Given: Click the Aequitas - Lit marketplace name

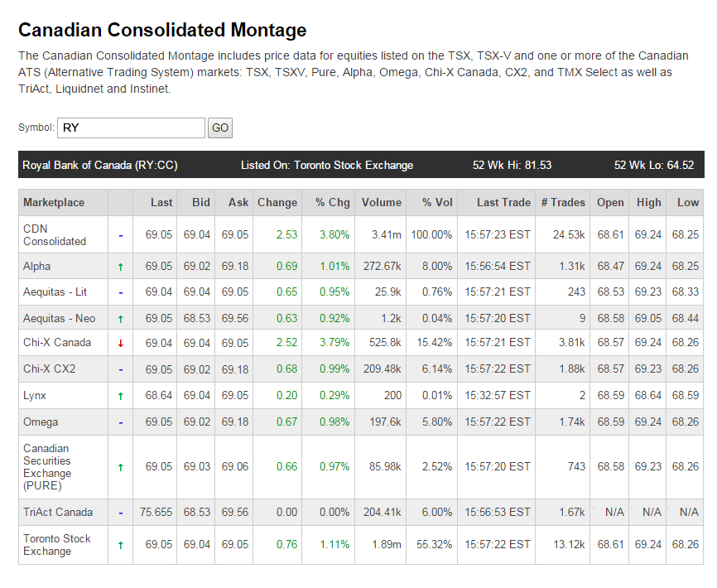Looking at the screenshot, I should click(x=55, y=292).
